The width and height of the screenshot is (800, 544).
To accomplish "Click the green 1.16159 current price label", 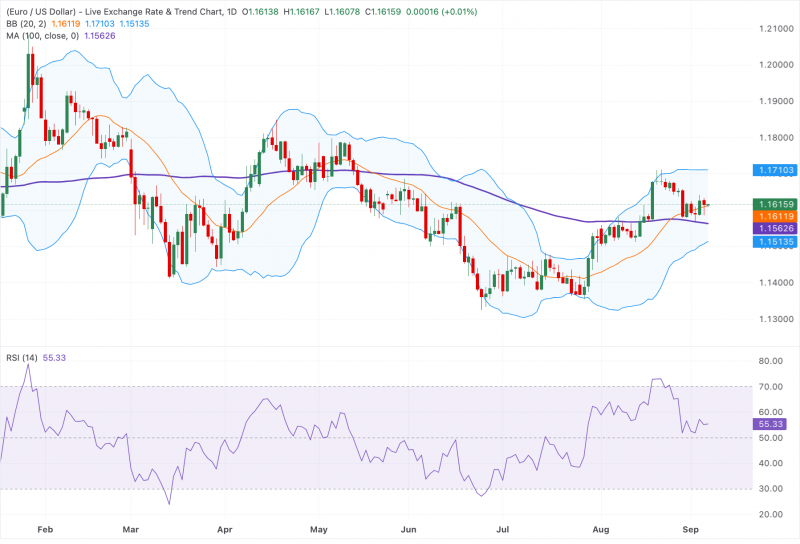I will [x=776, y=204].
